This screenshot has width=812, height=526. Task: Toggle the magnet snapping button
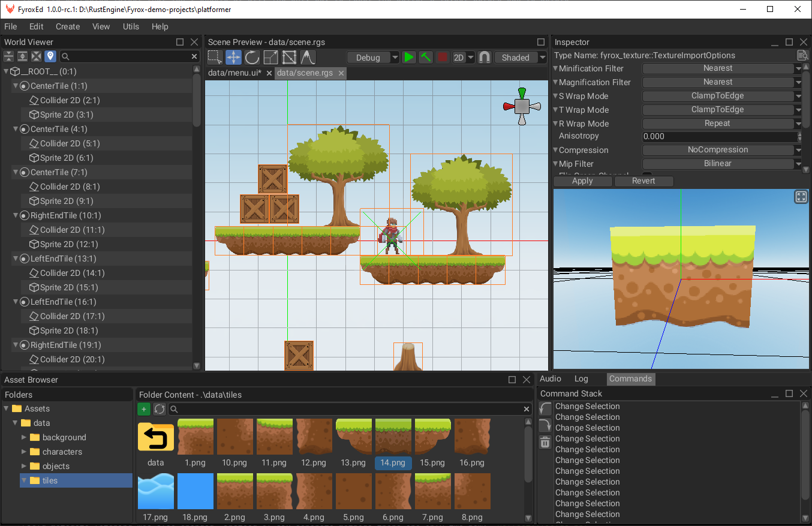point(485,58)
